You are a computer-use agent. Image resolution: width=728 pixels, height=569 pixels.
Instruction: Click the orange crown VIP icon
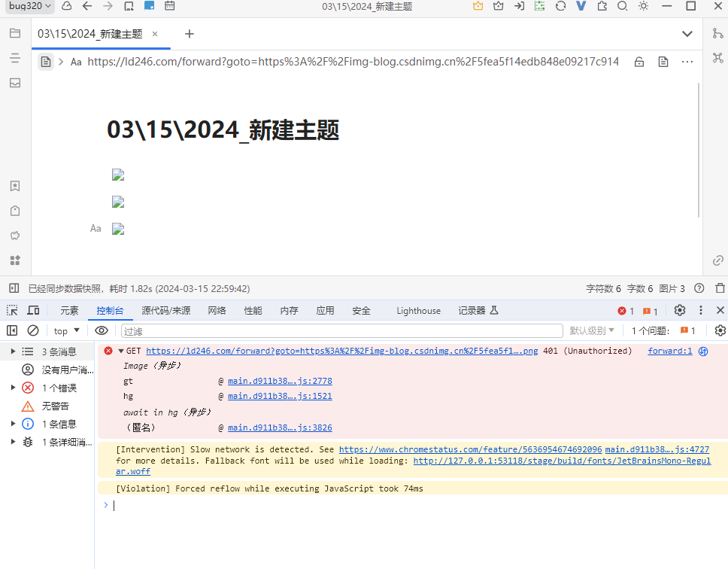(478, 6)
